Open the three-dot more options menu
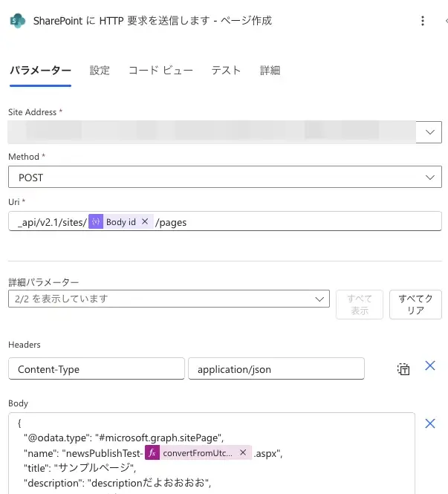 (x=423, y=21)
